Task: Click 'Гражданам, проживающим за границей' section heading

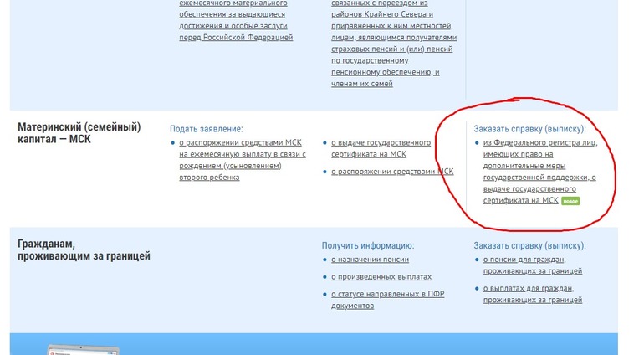Action: 84,250
